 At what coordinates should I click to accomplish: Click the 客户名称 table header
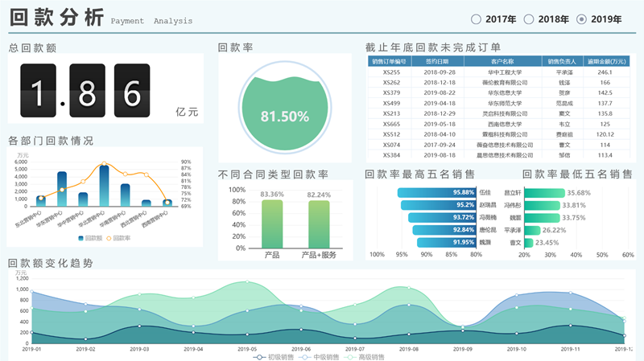click(502, 61)
